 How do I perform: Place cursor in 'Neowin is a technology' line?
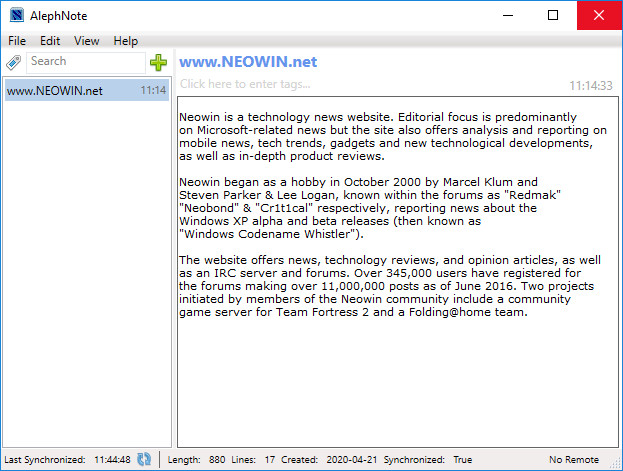pyautogui.click(x=377, y=117)
